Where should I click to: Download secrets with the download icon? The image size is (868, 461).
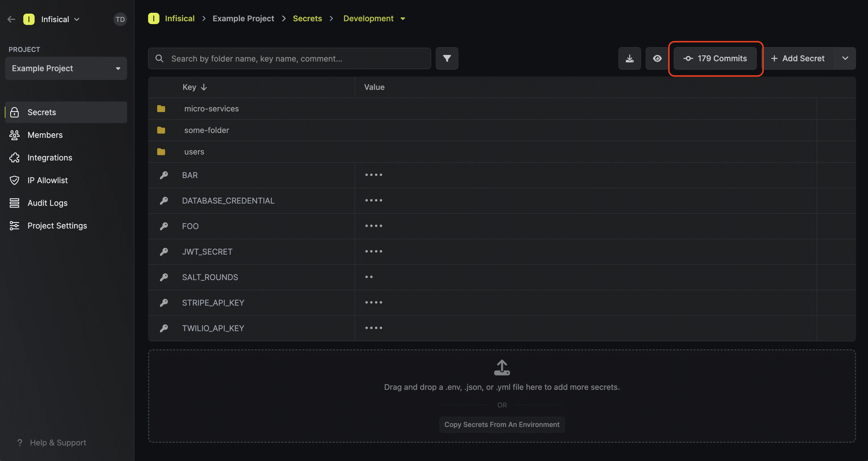[629, 59]
